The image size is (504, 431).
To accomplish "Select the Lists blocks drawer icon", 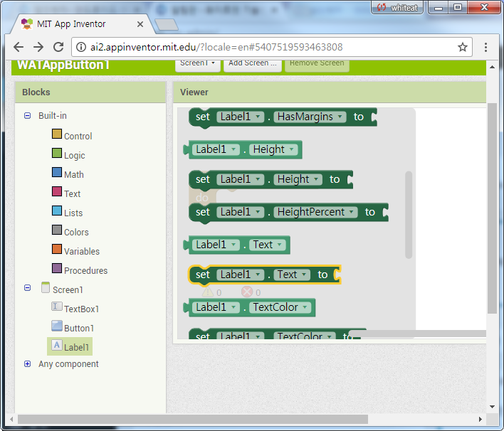I will 57,211.
